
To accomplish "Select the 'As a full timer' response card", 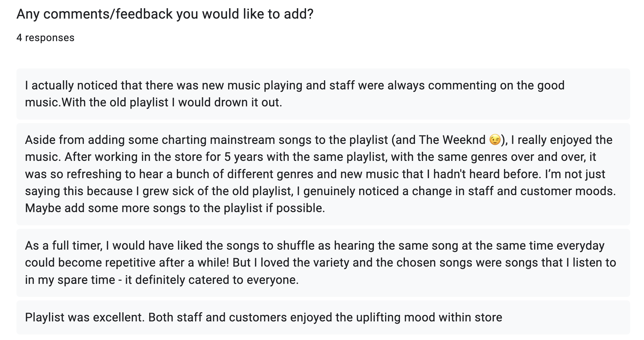I will pos(323,263).
